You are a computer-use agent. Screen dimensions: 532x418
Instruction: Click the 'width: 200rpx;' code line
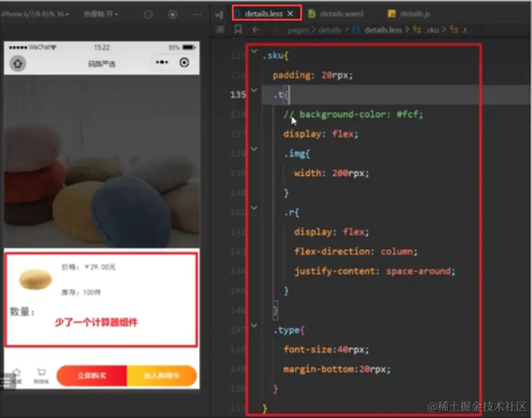(x=331, y=173)
